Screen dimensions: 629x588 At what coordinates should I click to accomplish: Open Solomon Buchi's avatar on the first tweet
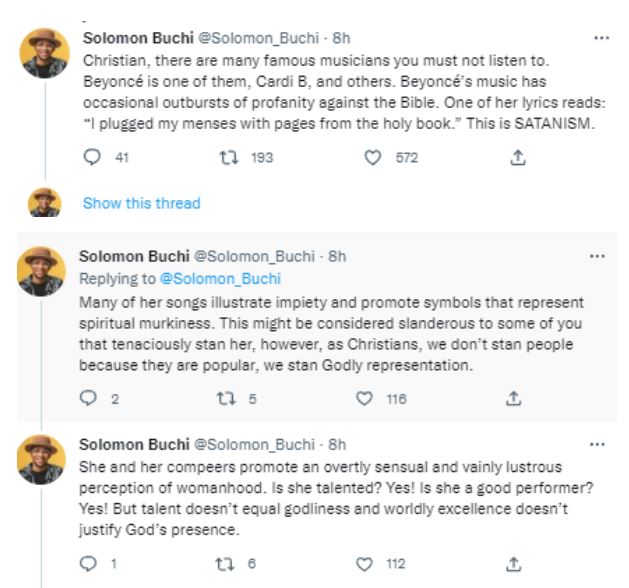(x=44, y=52)
